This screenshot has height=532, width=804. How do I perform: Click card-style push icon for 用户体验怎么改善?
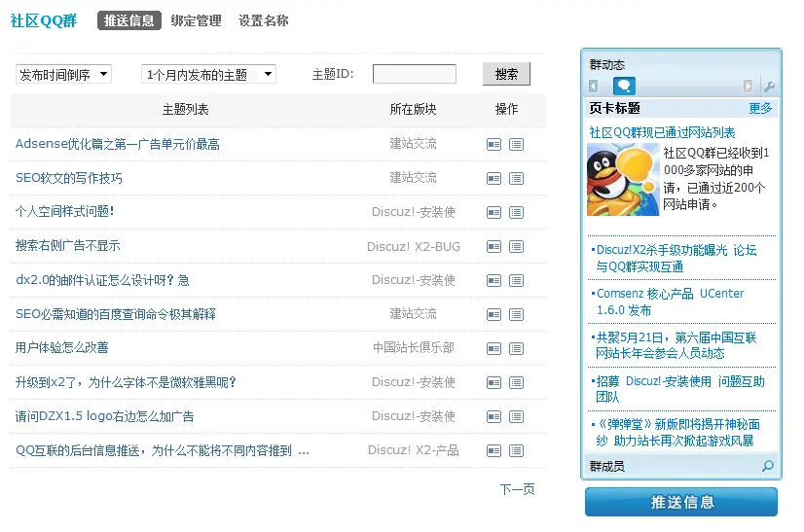tap(493, 348)
